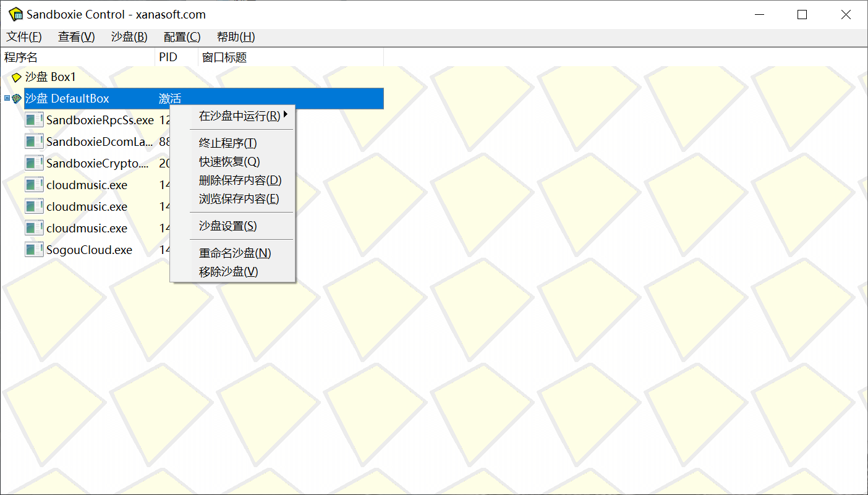Click the active DefaultBox sandbox icon

pyautogui.click(x=17, y=99)
